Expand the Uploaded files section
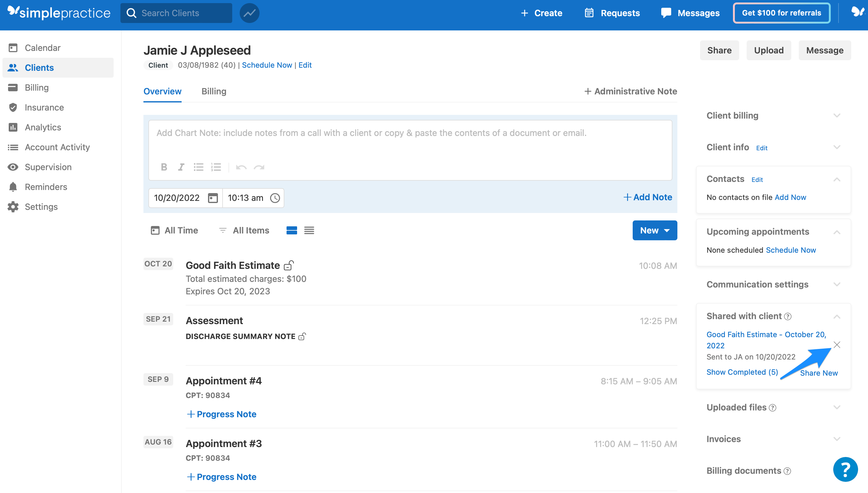The height and width of the screenshot is (493, 868). 837,407
